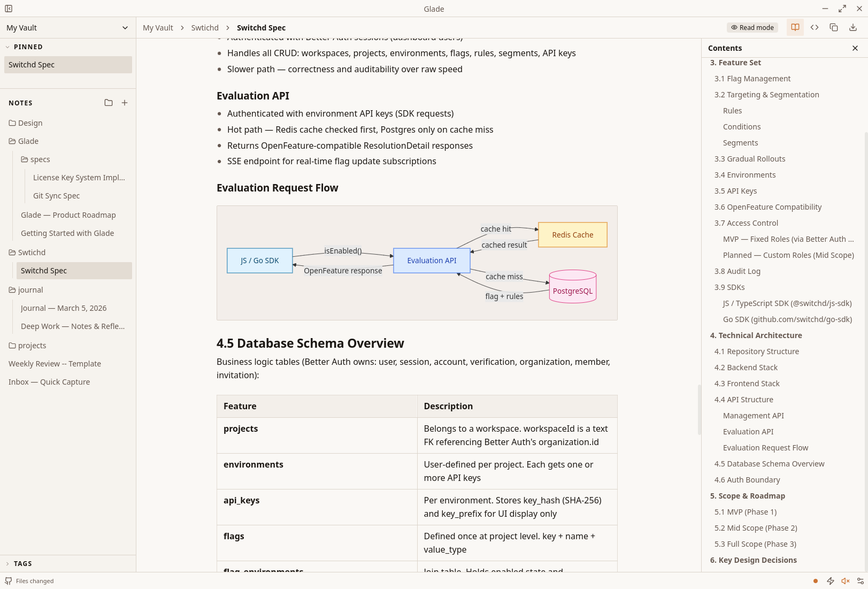
Task: Open License Key System Impl note
Action: [79, 178]
